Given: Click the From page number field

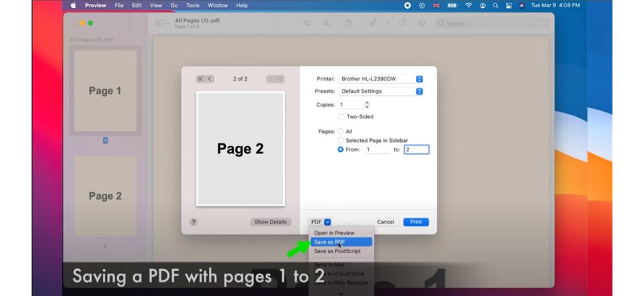Looking at the screenshot, I should click(x=377, y=150).
